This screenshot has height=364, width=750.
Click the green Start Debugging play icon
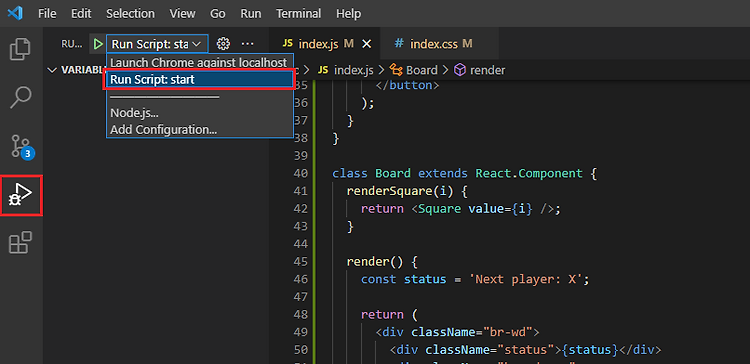[98, 44]
